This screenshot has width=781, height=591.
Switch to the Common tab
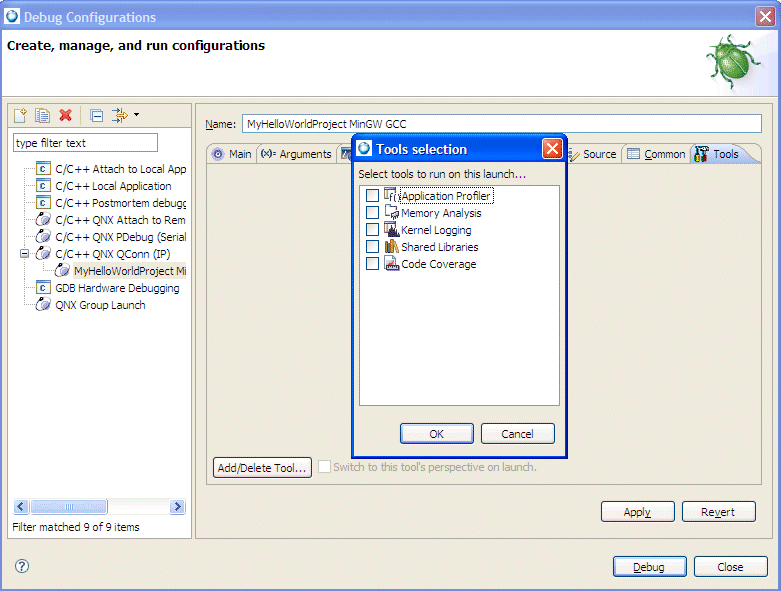pos(656,154)
